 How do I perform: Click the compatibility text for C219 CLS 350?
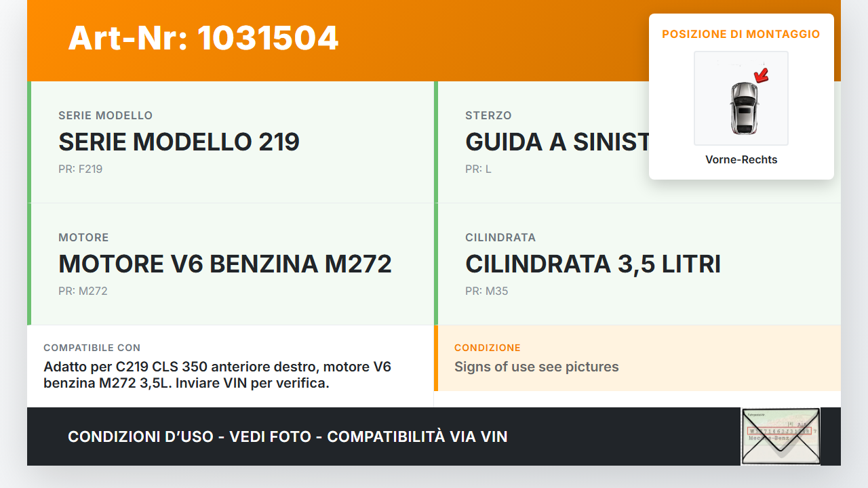tap(217, 375)
